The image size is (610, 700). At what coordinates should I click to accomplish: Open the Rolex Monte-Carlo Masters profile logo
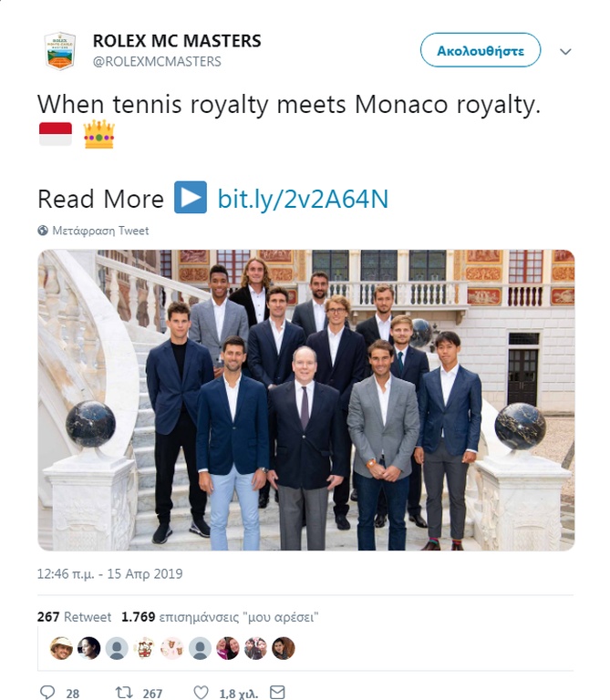(60, 51)
